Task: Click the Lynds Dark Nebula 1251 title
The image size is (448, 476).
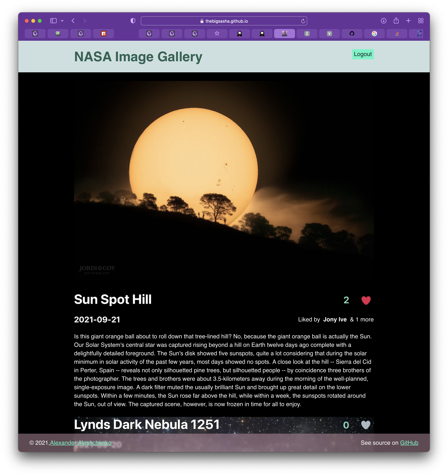Action: pyautogui.click(x=147, y=425)
